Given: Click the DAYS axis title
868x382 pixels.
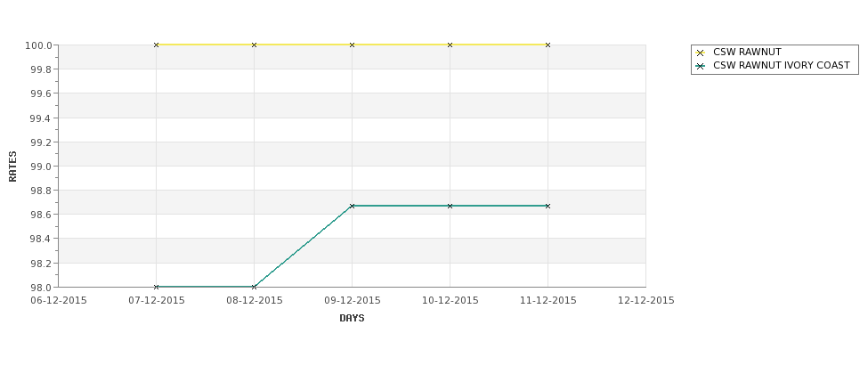Looking at the screenshot, I should [x=352, y=319].
